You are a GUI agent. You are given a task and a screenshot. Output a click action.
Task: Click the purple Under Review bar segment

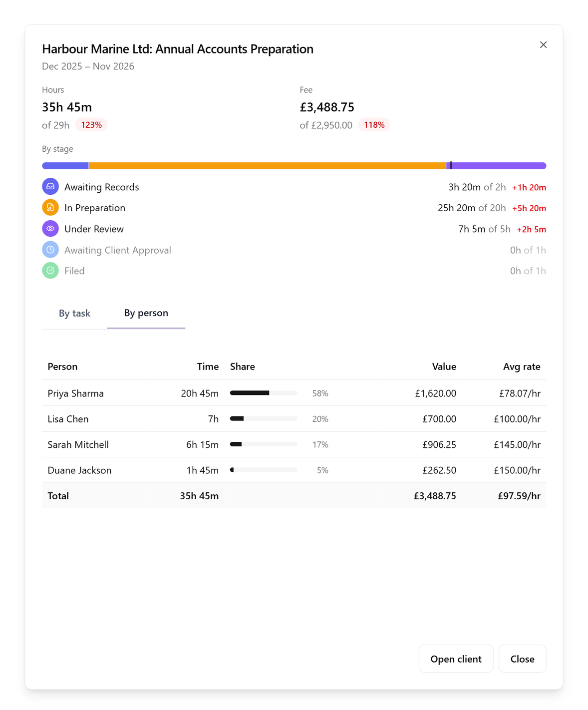496,166
